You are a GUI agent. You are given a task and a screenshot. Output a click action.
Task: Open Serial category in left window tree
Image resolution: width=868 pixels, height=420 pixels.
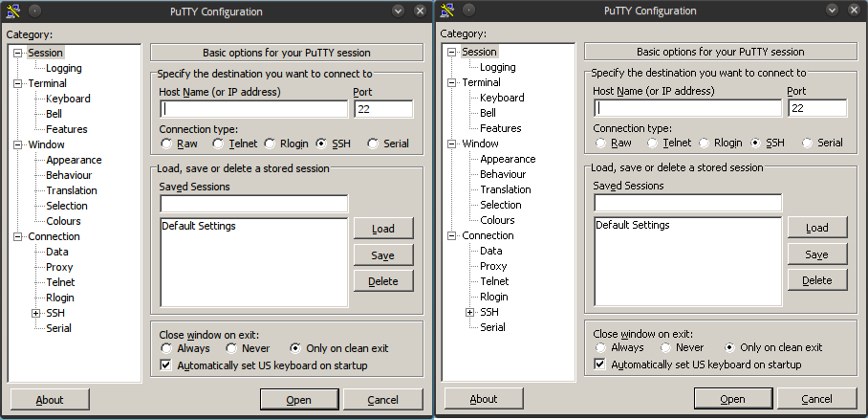coord(58,328)
